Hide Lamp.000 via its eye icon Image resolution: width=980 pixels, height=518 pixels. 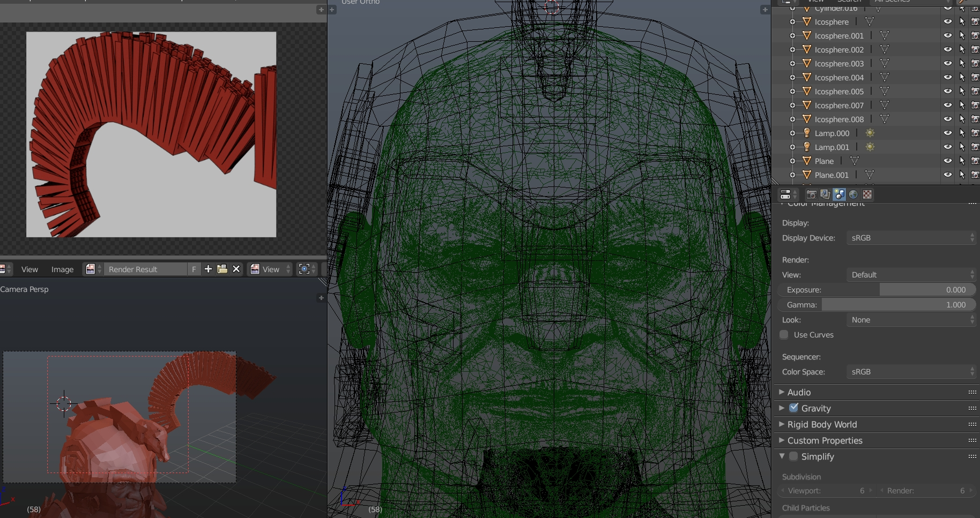[948, 133]
